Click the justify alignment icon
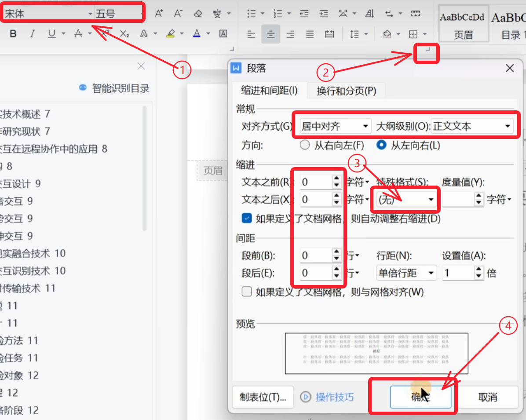Image resolution: width=526 pixels, height=420 pixels. pyautogui.click(x=310, y=34)
